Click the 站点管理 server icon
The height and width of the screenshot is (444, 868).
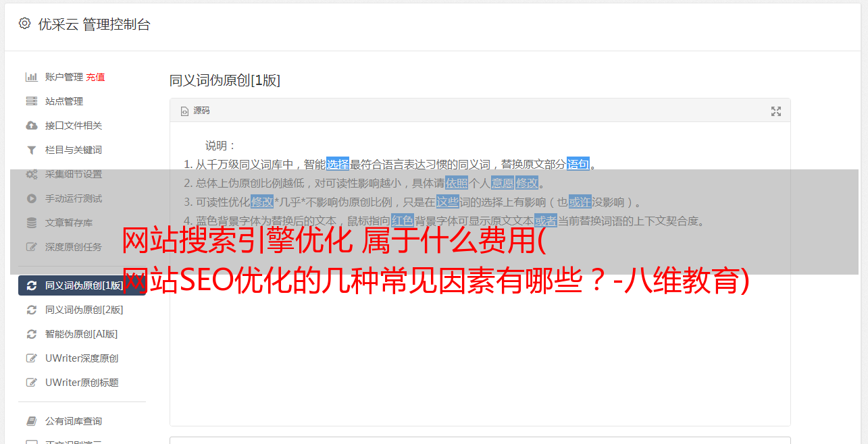coord(31,101)
